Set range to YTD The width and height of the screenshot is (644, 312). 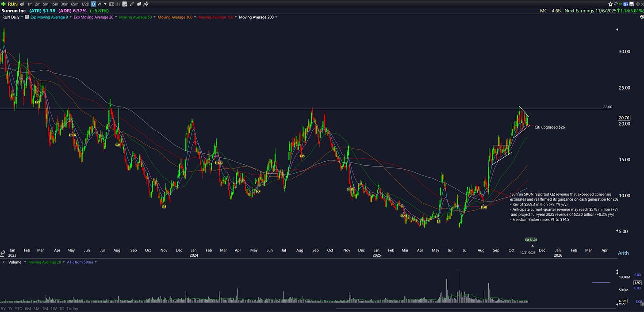coord(19,308)
